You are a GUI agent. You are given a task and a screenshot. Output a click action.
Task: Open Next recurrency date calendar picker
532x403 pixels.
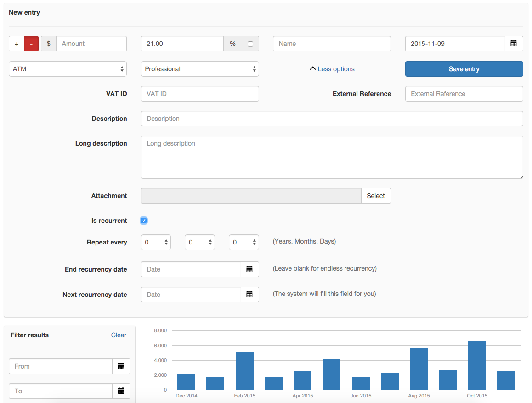(249, 295)
